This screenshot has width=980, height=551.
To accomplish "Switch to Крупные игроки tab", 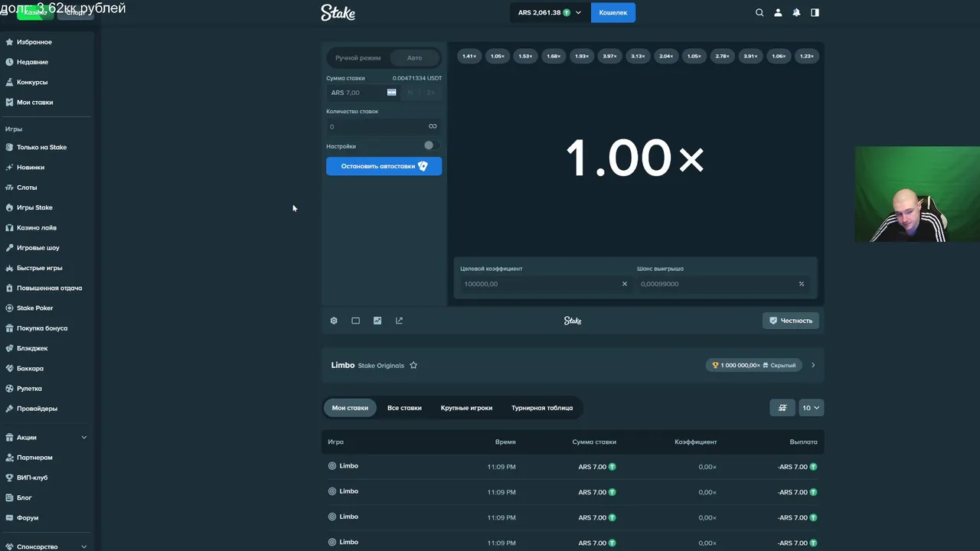I will click(x=466, y=408).
